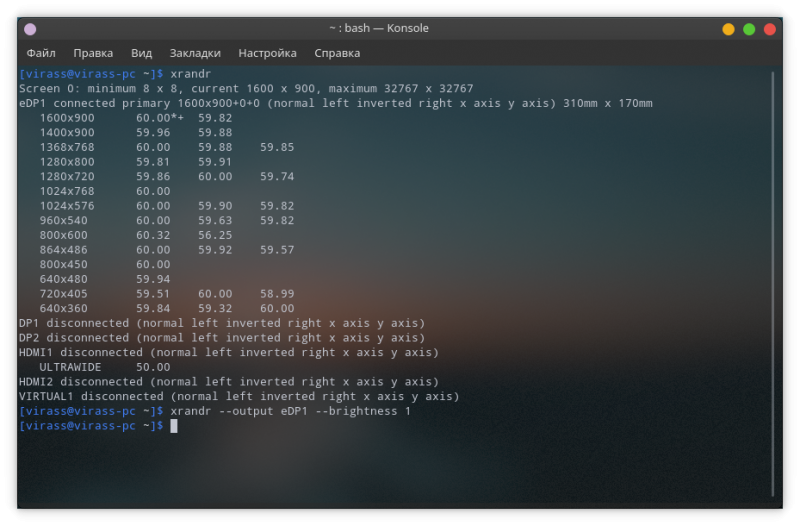
Task: Close Konsole with the red button
Action: (770, 30)
